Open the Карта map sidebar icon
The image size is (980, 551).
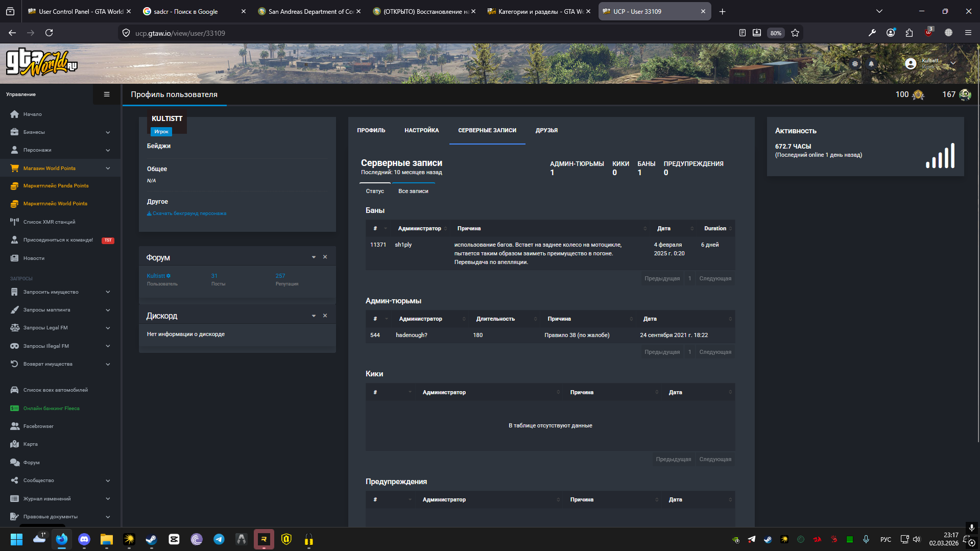[14, 444]
